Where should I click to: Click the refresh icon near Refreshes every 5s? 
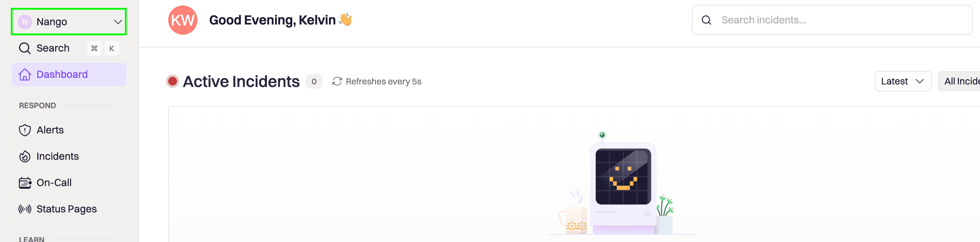[337, 82]
